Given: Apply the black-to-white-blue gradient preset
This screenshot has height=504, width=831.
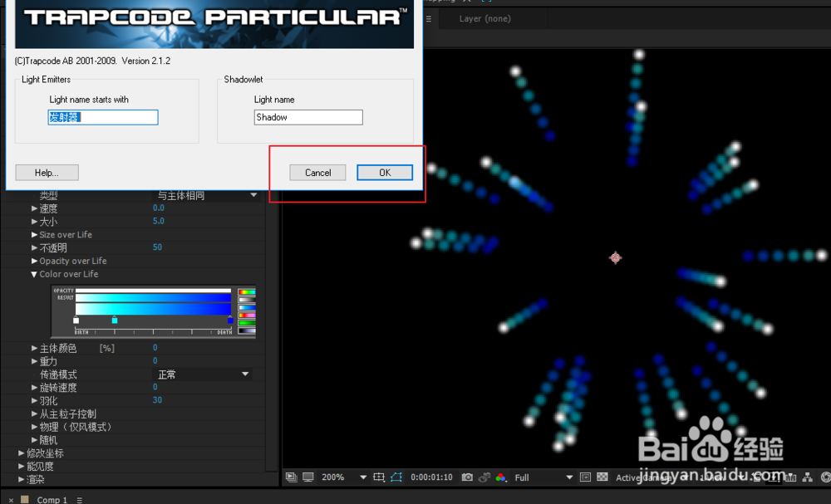Looking at the screenshot, I should [x=247, y=331].
